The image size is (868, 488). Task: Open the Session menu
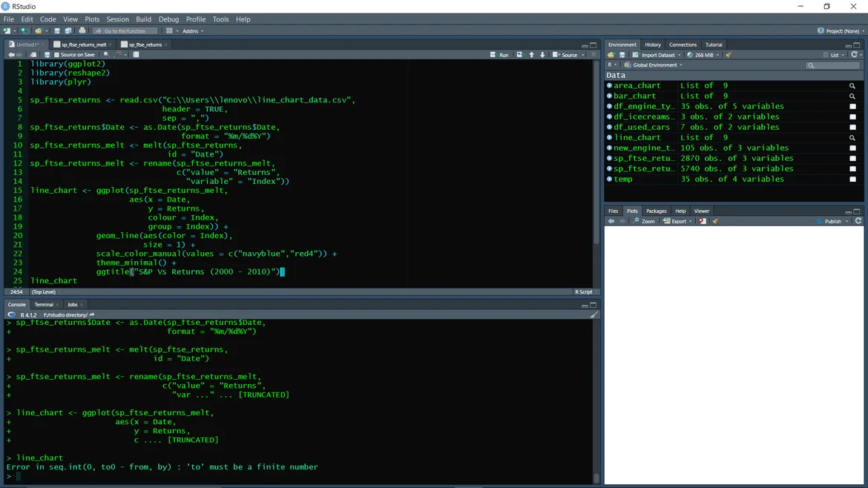tap(117, 19)
